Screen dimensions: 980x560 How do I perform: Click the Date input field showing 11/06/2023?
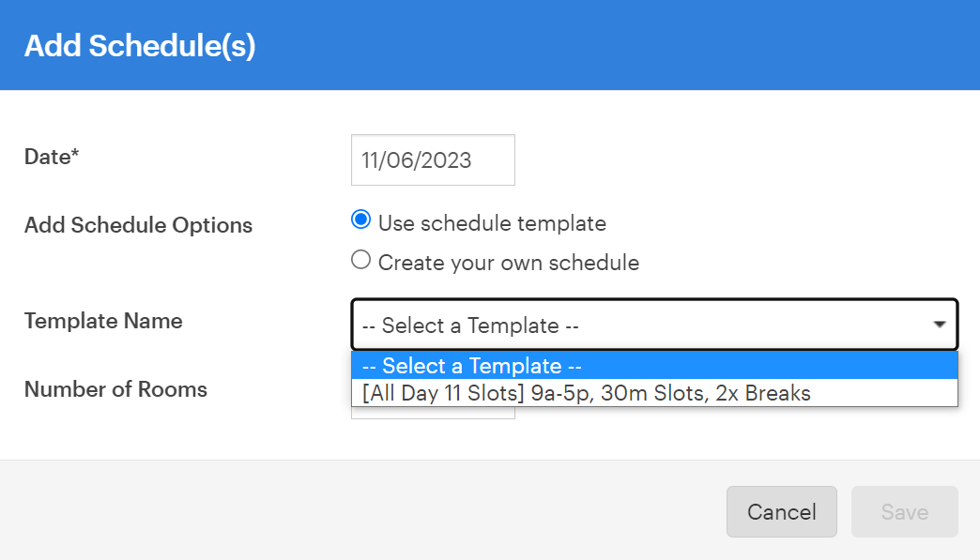[433, 159]
